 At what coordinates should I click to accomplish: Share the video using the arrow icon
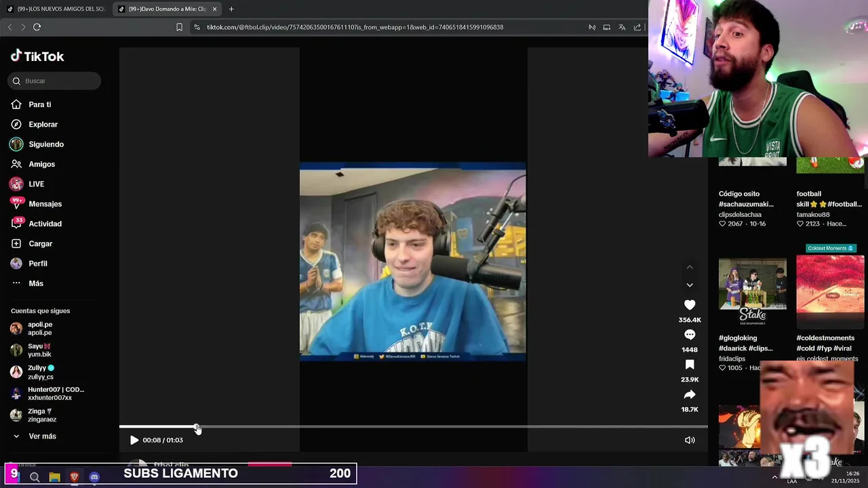(x=690, y=394)
